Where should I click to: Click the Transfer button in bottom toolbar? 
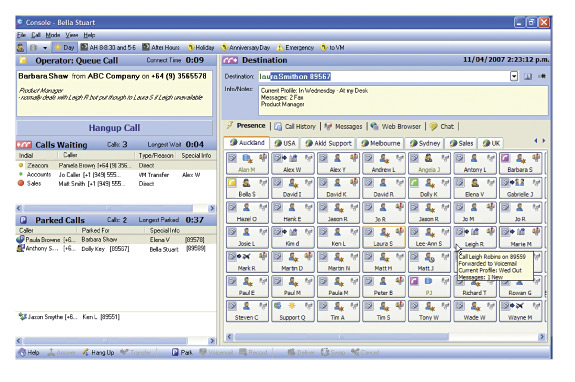click(x=136, y=353)
